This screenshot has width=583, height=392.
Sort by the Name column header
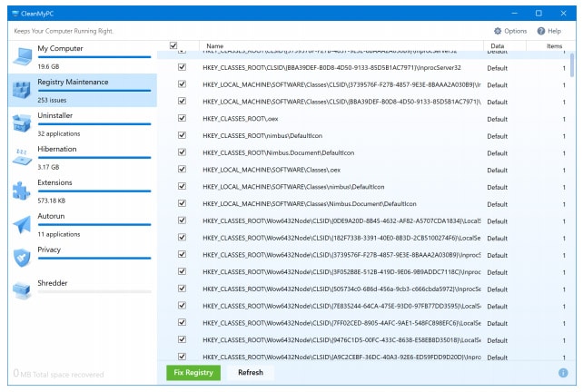coord(341,45)
